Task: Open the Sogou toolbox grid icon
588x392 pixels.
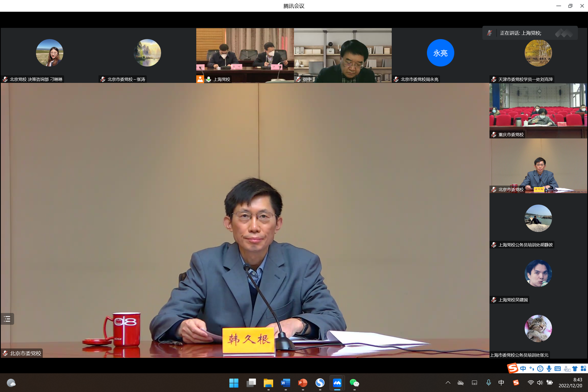Action: point(583,369)
